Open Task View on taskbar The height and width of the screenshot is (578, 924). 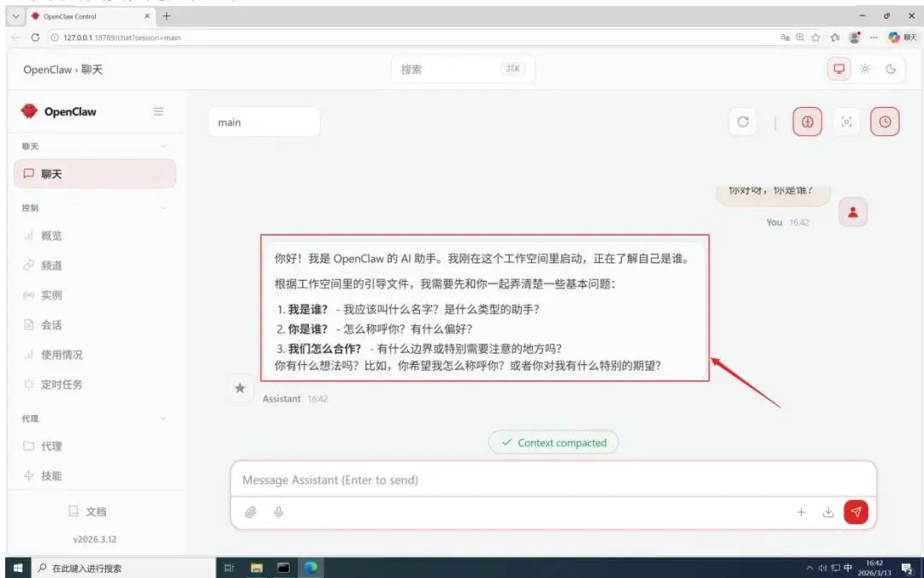229,568
